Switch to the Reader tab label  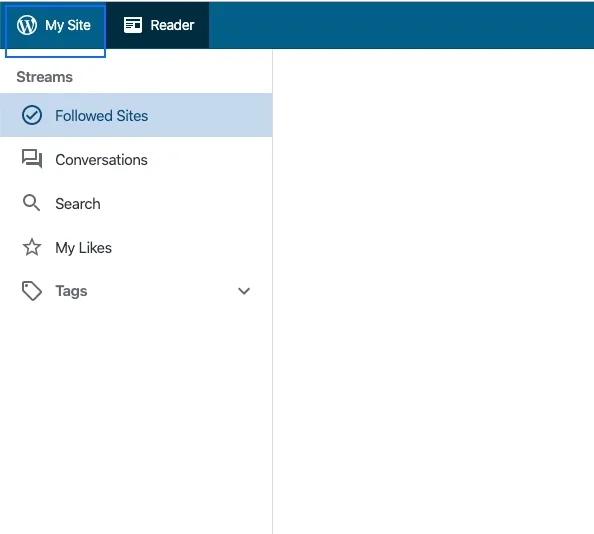[x=172, y=25]
